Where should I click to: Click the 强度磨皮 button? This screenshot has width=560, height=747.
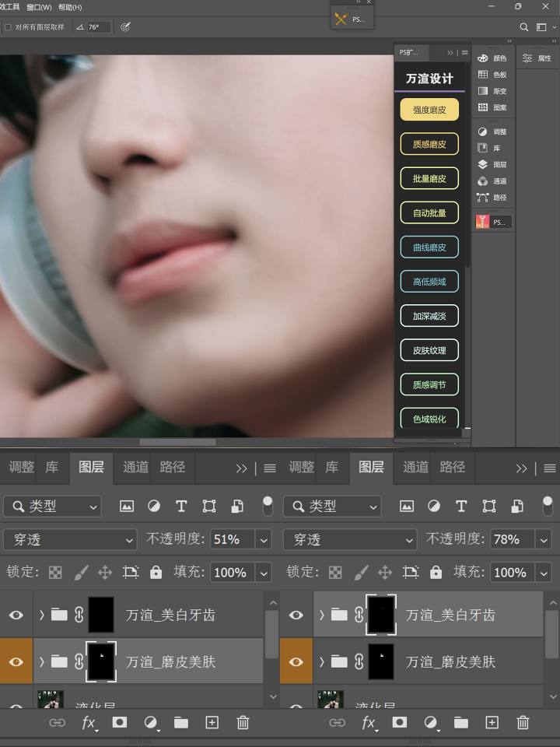tap(429, 110)
